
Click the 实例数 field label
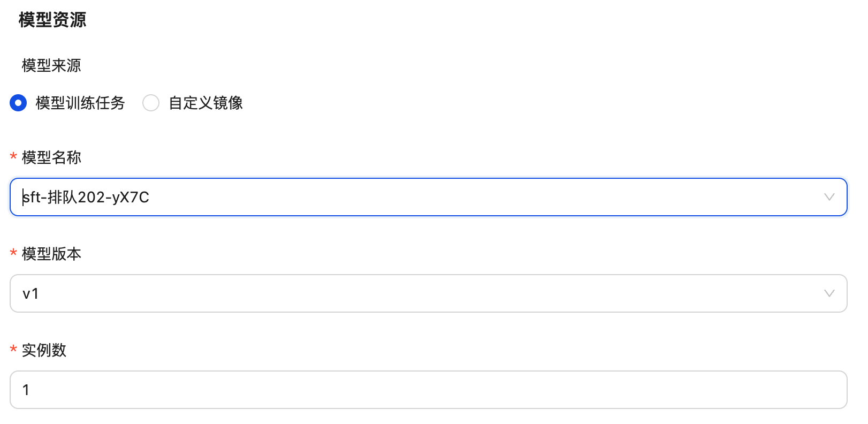pyautogui.click(x=44, y=350)
